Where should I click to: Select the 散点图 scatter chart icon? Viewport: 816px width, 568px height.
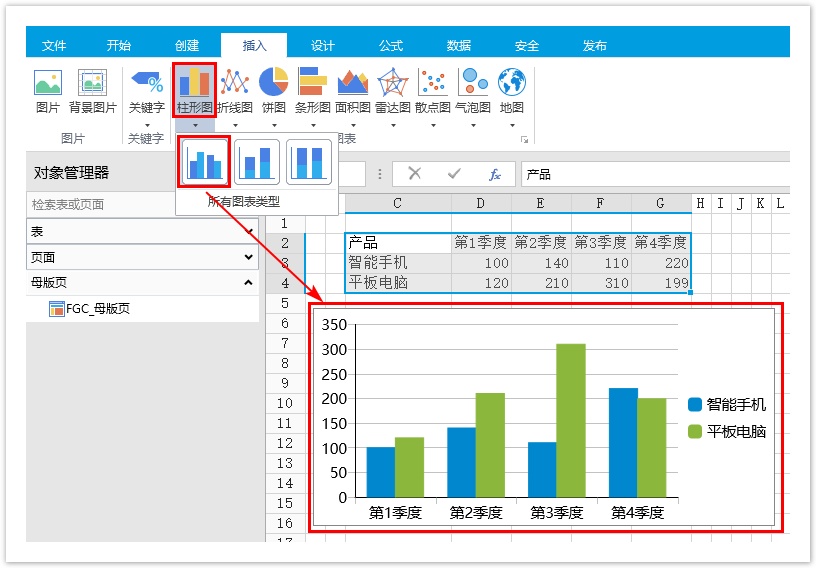tap(433, 82)
